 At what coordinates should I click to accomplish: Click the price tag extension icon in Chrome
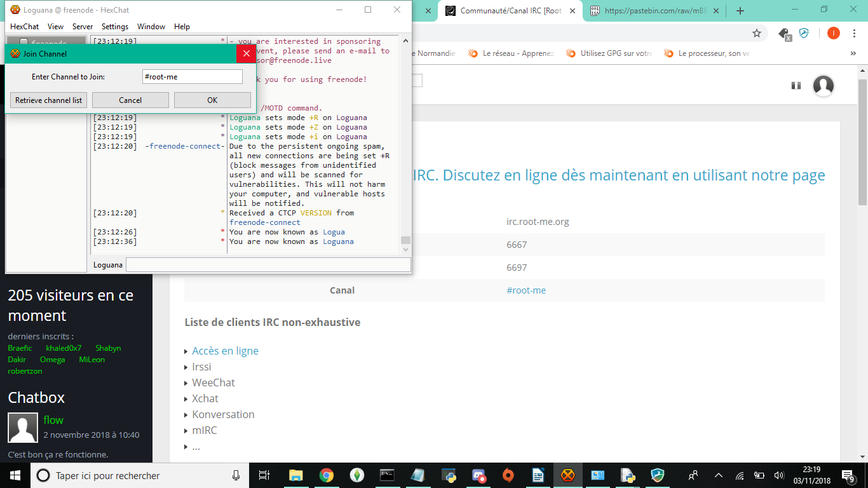tap(784, 33)
